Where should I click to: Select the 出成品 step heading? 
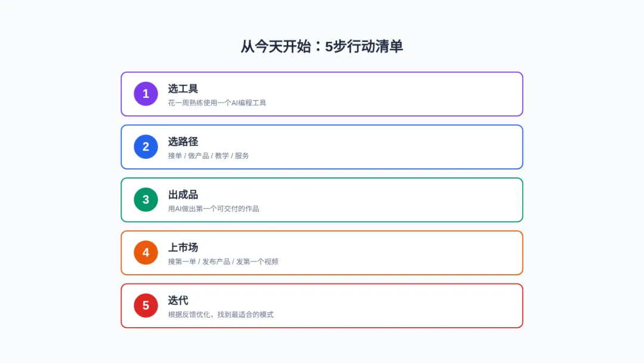pyautogui.click(x=183, y=195)
